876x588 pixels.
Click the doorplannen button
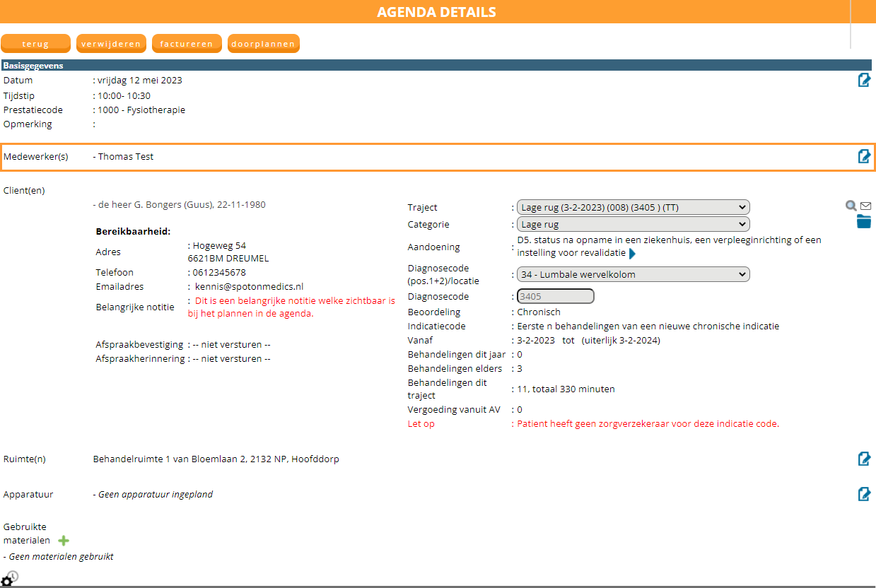pyautogui.click(x=262, y=44)
